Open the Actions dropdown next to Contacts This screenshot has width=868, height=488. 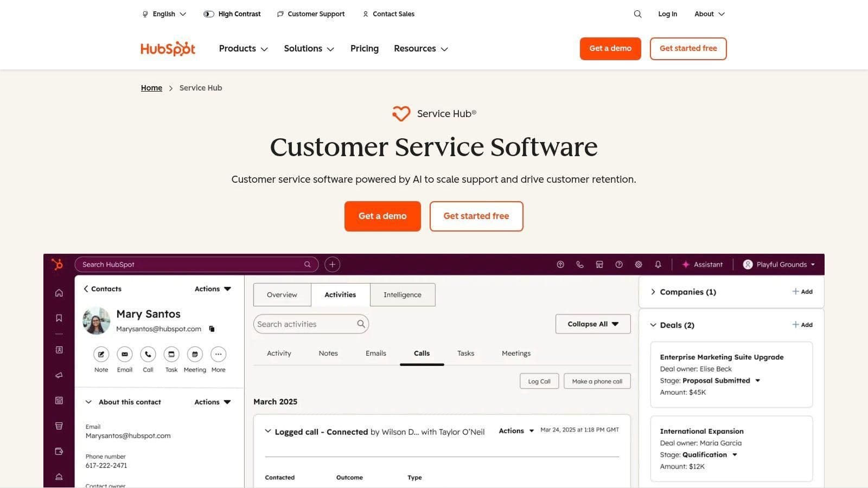[x=212, y=288]
